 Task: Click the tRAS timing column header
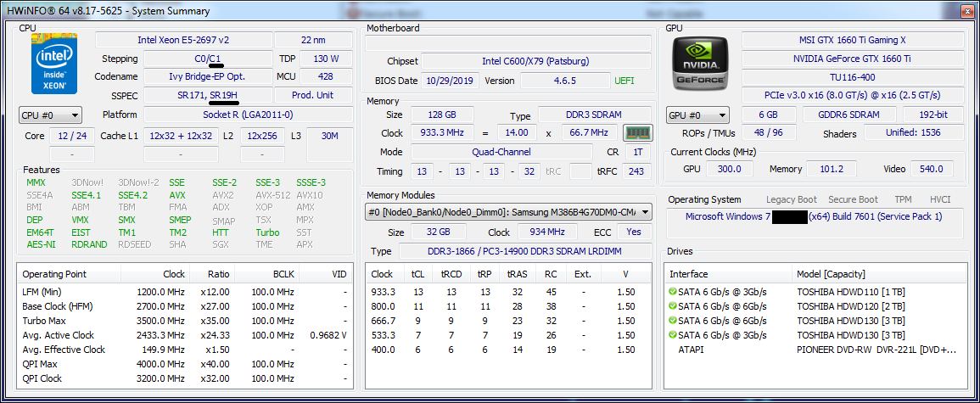[517, 274]
